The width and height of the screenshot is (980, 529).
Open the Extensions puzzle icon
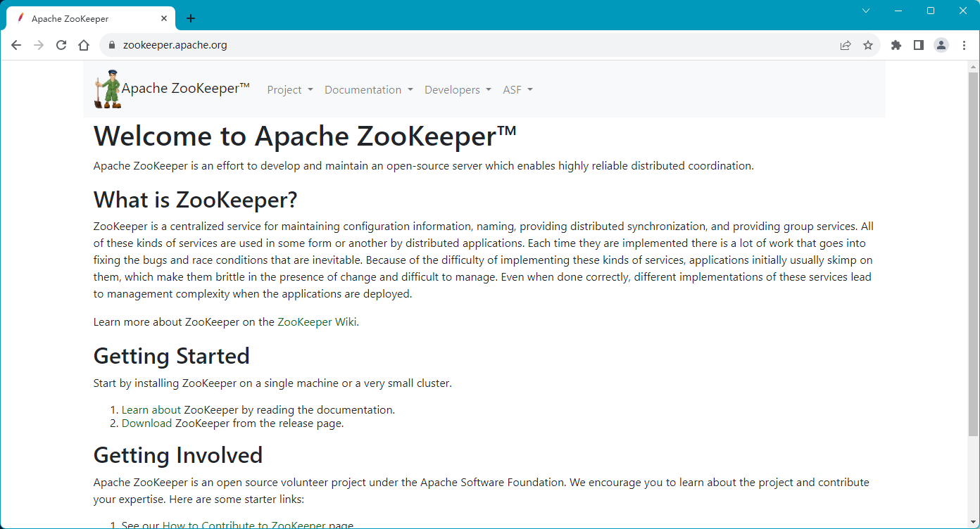pyautogui.click(x=896, y=45)
